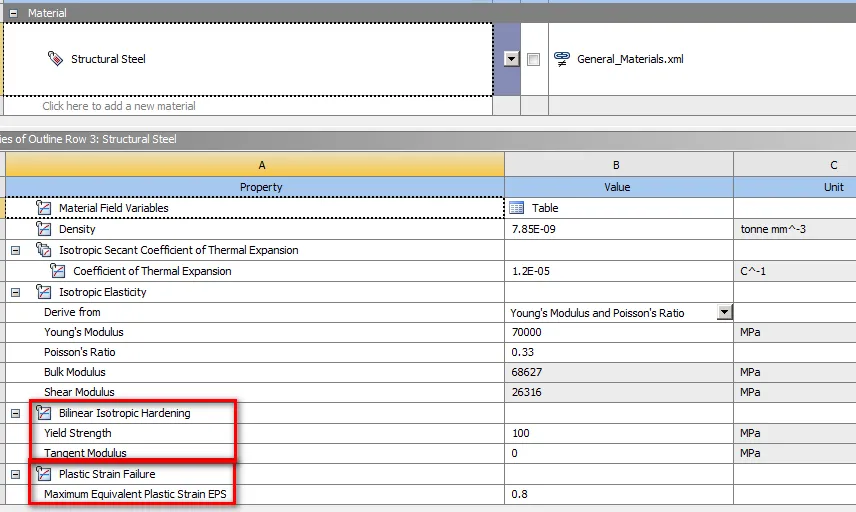
Task: Click here to add a new material
Action: [119, 106]
